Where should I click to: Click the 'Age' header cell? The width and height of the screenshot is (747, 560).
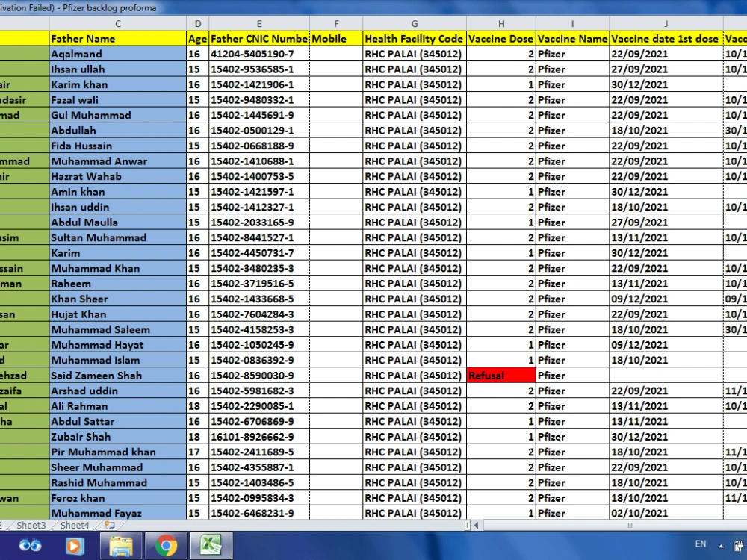click(198, 39)
